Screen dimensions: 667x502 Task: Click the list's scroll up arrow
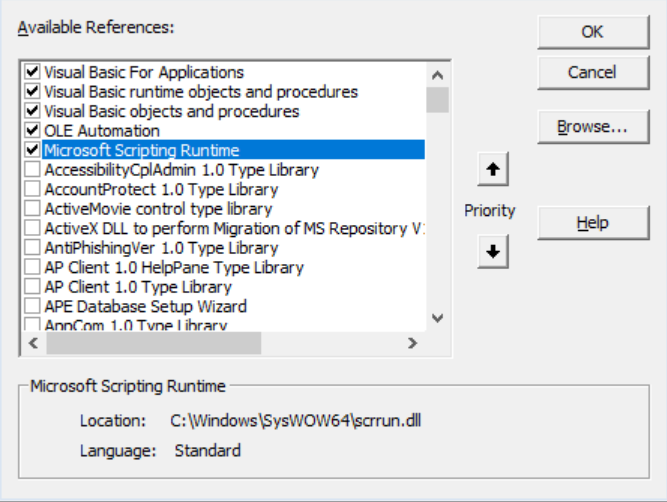[x=437, y=74]
